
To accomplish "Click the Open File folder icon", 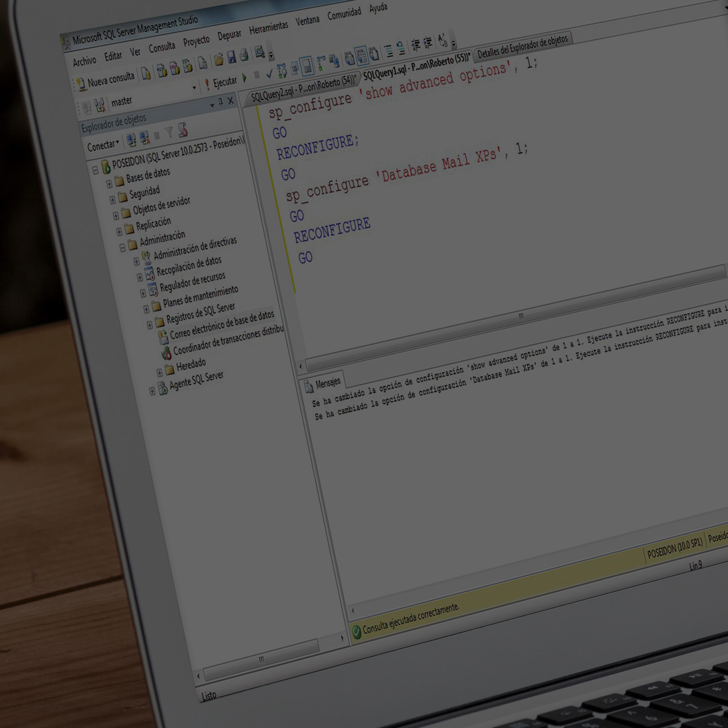I will [x=218, y=59].
